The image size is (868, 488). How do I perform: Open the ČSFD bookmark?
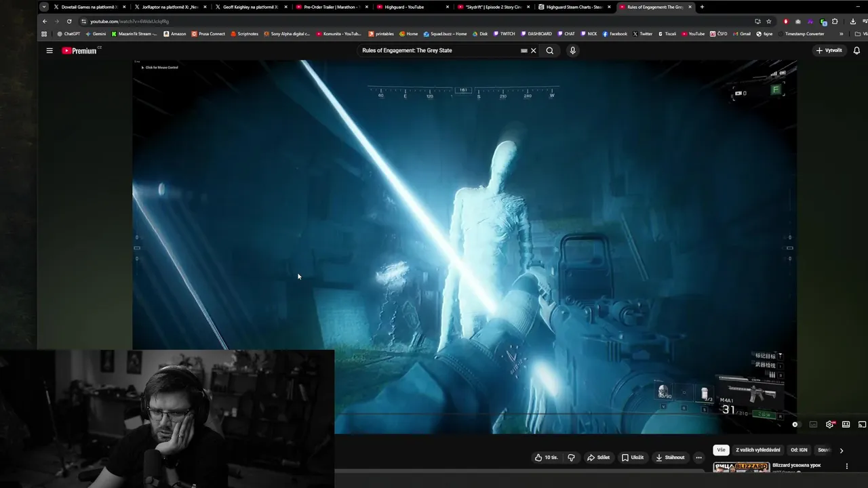click(719, 34)
